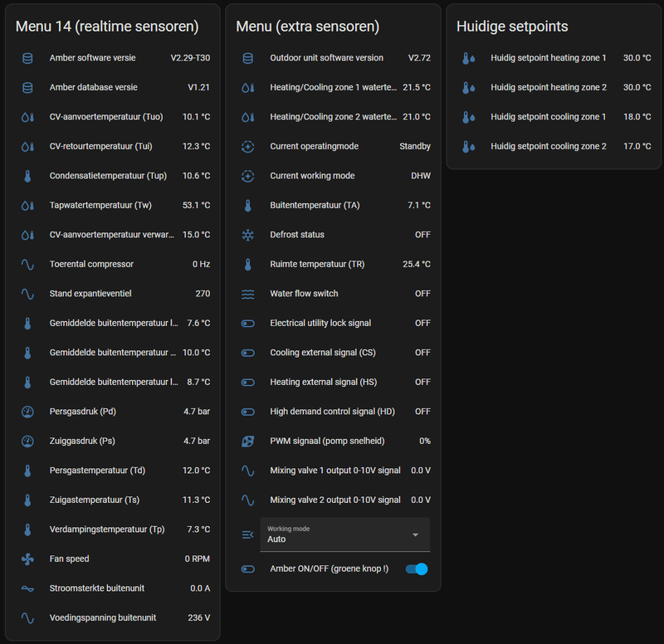664x644 pixels.
Task: Click the Stroomsterkte buitenunit current icon
Action: (27, 588)
